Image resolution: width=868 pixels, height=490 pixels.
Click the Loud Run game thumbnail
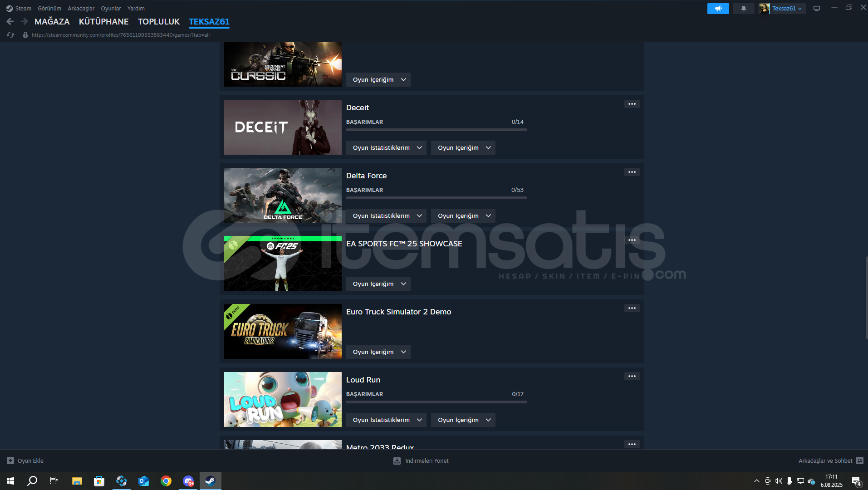[x=283, y=399]
